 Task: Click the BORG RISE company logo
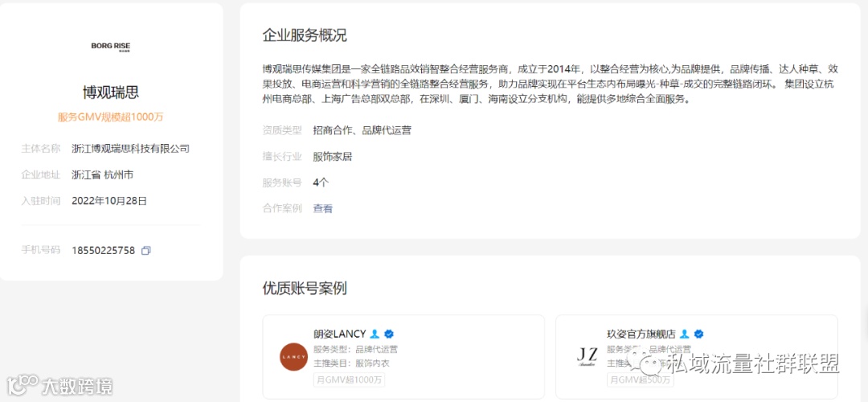[111, 47]
